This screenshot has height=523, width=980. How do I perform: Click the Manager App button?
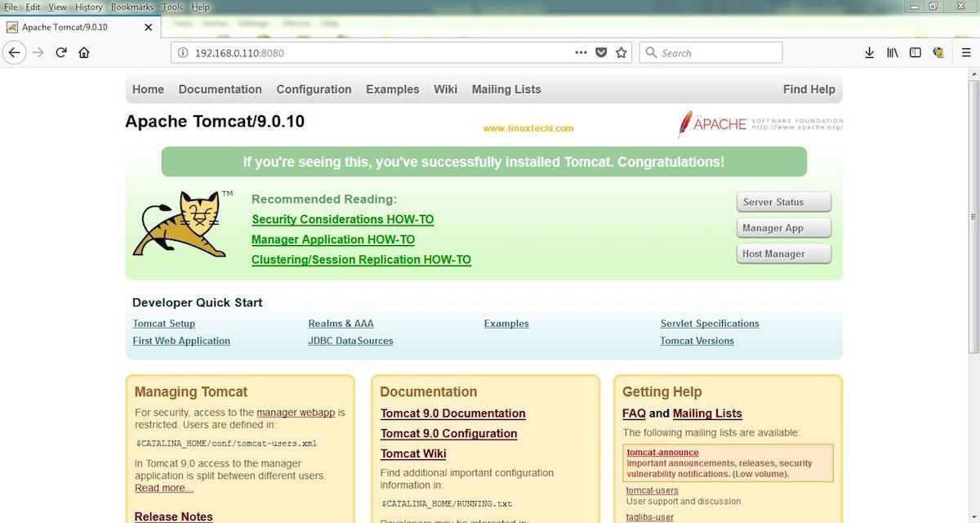tap(783, 228)
